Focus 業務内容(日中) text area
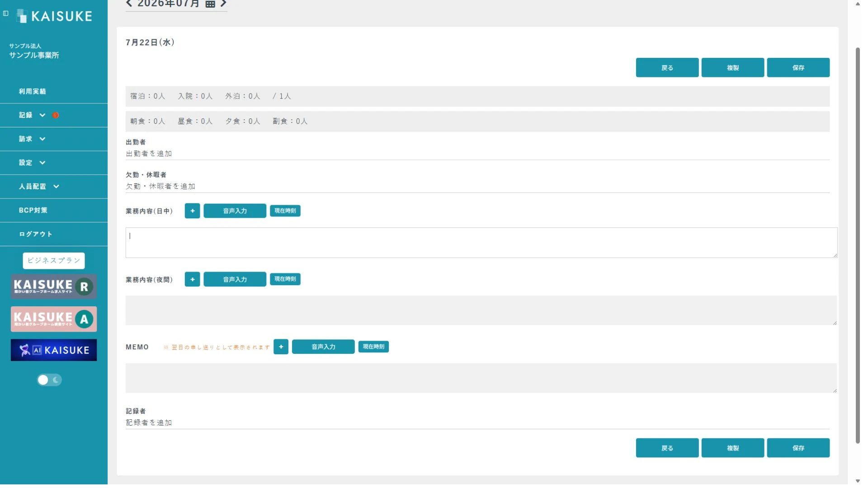 click(481, 243)
